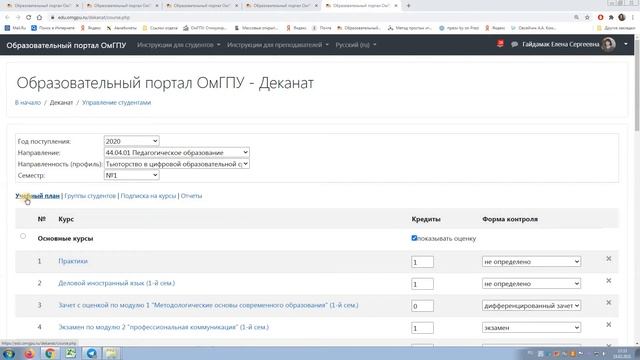Screen dimensions: 640x360
Task: Bookmark this page with the star icon
Action: (x=587, y=18)
